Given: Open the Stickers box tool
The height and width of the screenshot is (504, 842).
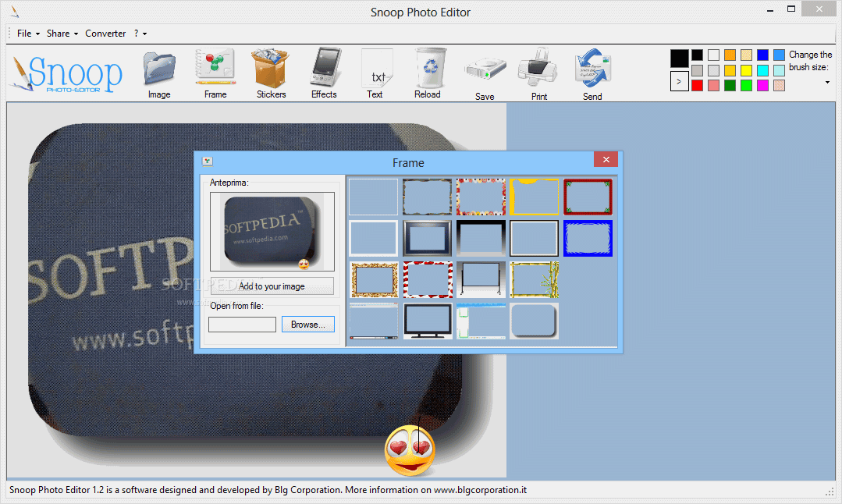Looking at the screenshot, I should pos(272,73).
